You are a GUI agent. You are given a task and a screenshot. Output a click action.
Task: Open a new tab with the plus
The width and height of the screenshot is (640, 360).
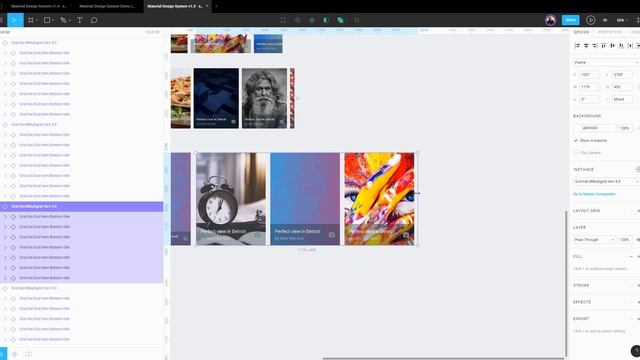click(x=216, y=6)
